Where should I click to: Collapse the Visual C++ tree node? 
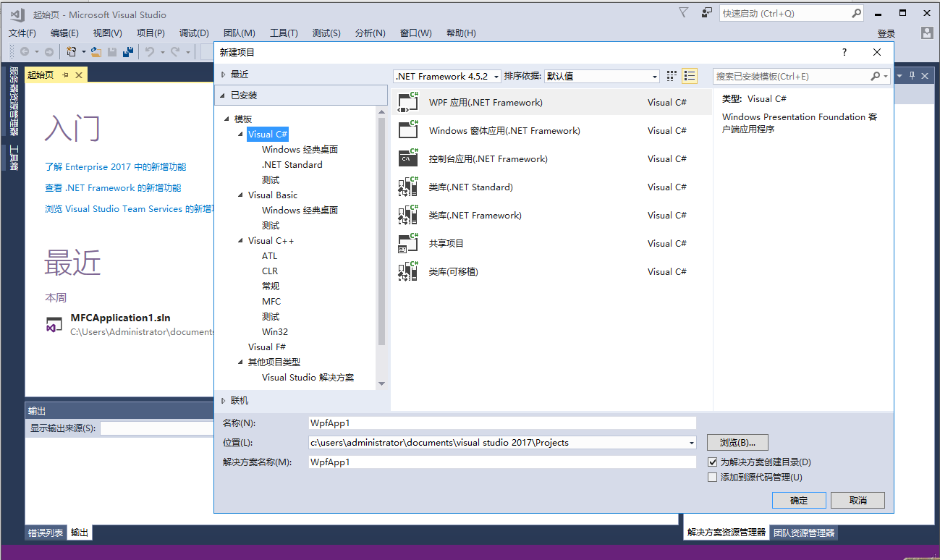[241, 241]
